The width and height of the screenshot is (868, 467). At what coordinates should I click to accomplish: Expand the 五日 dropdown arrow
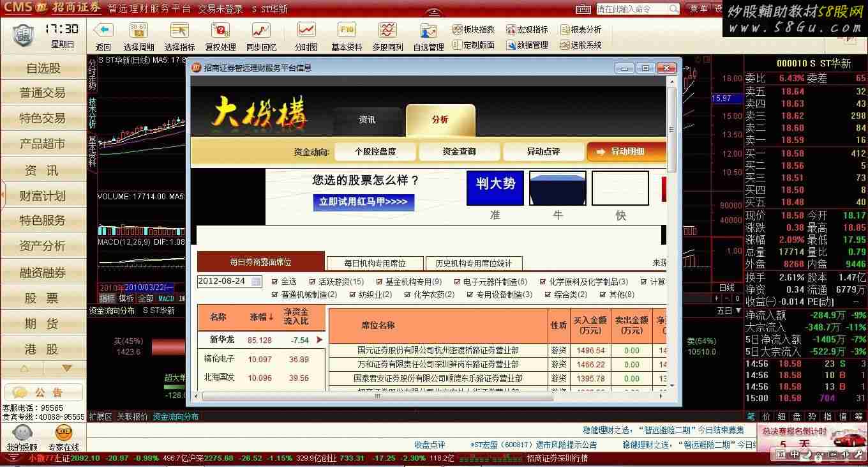[x=738, y=310]
